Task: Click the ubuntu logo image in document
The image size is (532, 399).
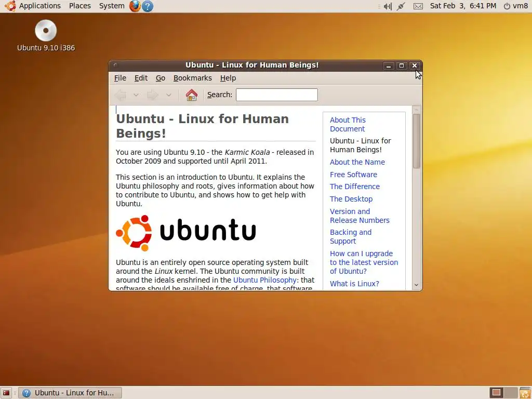Action: [185, 233]
